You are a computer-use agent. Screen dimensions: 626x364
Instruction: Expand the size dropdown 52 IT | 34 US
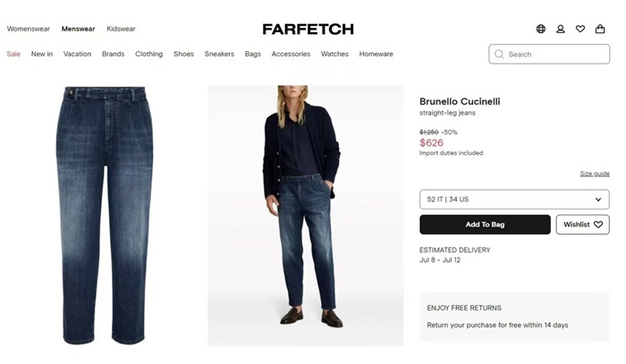point(514,199)
